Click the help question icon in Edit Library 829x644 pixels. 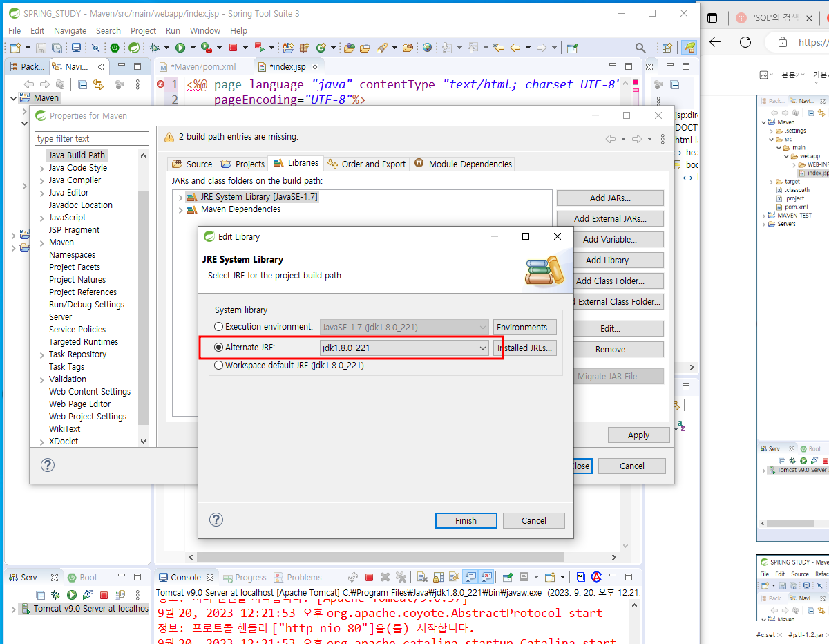(x=216, y=520)
